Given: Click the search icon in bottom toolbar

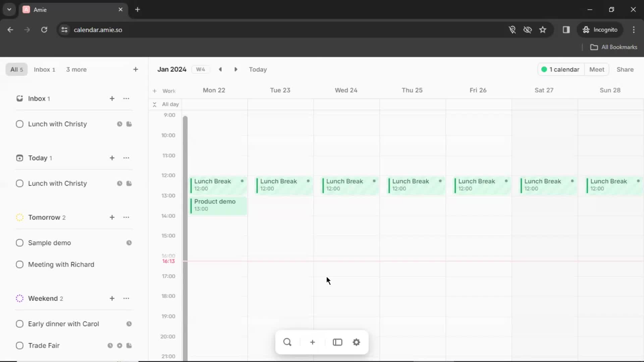Looking at the screenshot, I should [x=287, y=342].
